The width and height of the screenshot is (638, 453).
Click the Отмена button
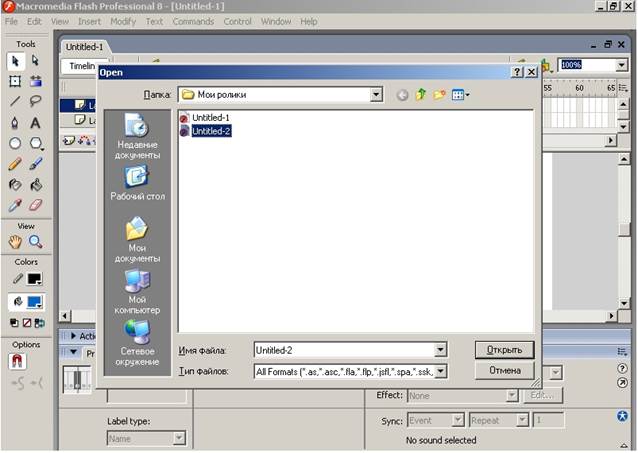point(504,371)
